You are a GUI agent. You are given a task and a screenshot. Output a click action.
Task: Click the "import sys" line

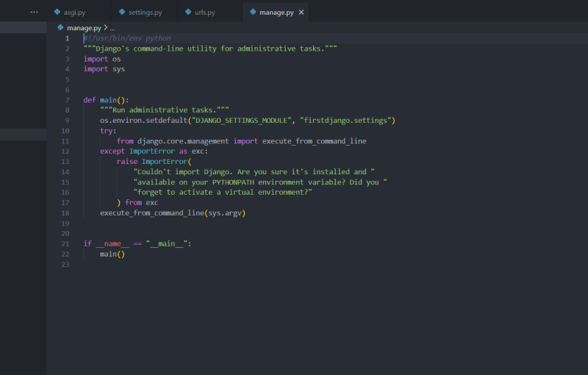[x=104, y=69]
